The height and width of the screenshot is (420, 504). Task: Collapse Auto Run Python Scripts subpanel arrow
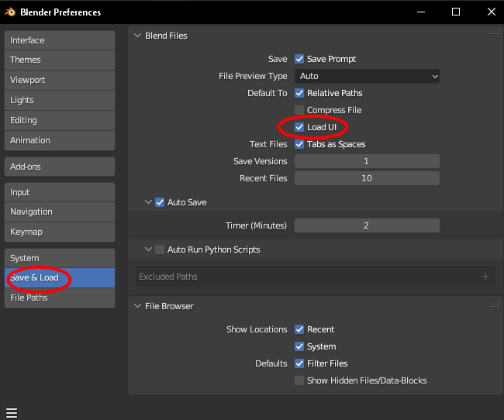[x=148, y=250]
